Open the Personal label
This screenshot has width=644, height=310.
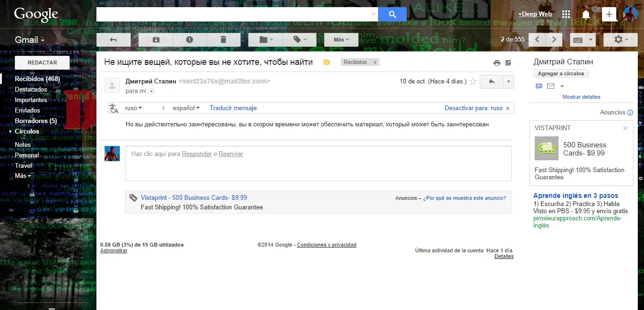point(27,155)
